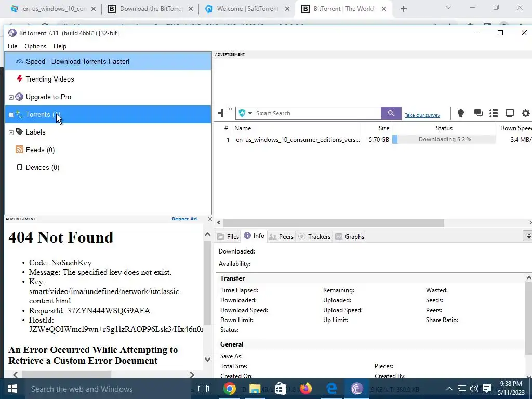Select the Labels tag icon
This screenshot has height=399, width=532.
pyautogui.click(x=19, y=132)
